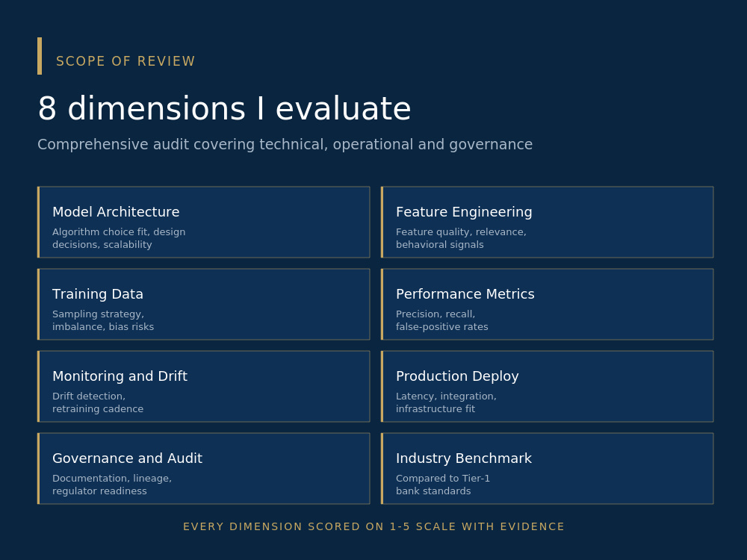Click 'Drift detection, retraining cadence' text
Viewport: 747px width, 560px height.
98,402
